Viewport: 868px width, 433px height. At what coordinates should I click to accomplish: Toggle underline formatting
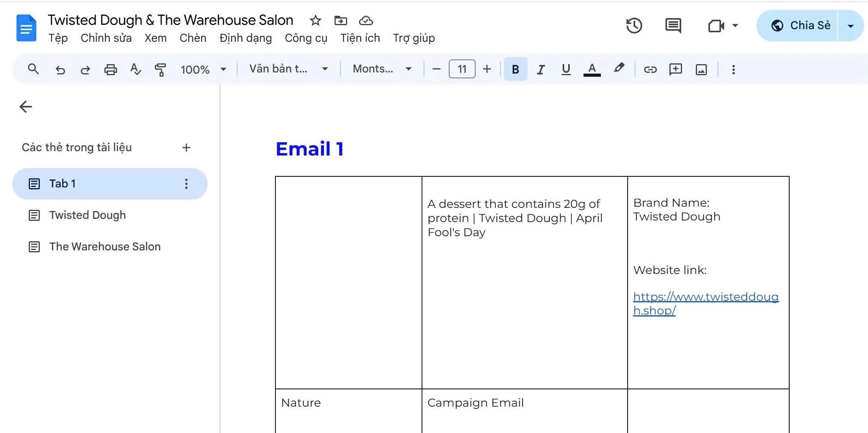(x=566, y=70)
